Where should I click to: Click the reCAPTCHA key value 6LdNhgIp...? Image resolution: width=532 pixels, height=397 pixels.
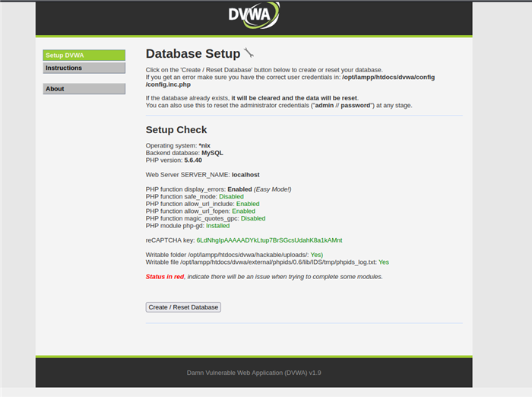[x=269, y=240]
